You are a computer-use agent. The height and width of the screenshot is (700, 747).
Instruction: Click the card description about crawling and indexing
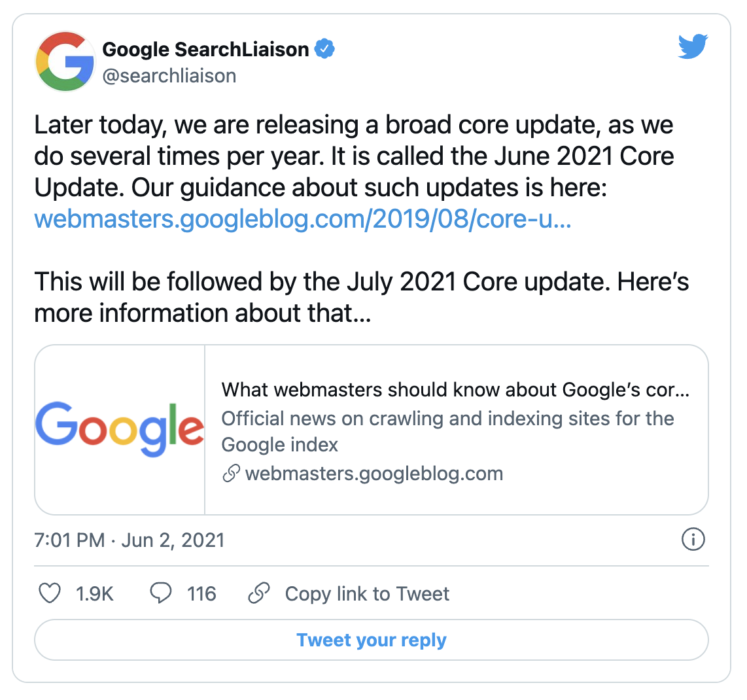[x=447, y=431]
